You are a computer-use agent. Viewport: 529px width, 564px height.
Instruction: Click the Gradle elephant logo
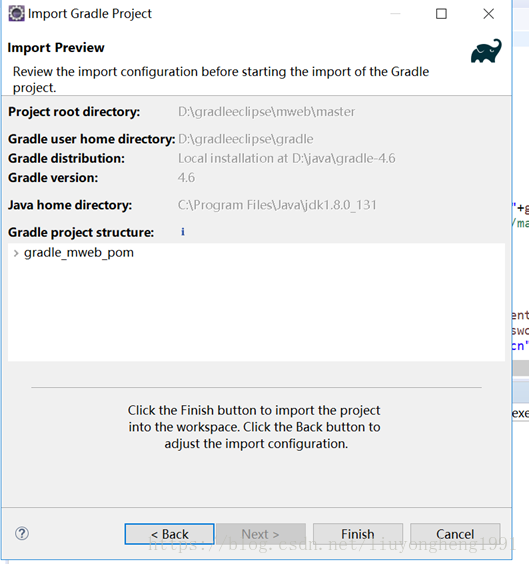click(x=486, y=51)
